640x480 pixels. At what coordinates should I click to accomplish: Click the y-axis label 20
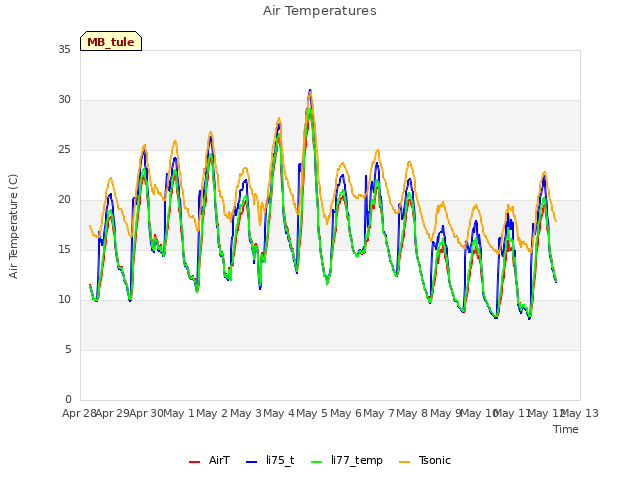click(x=64, y=200)
